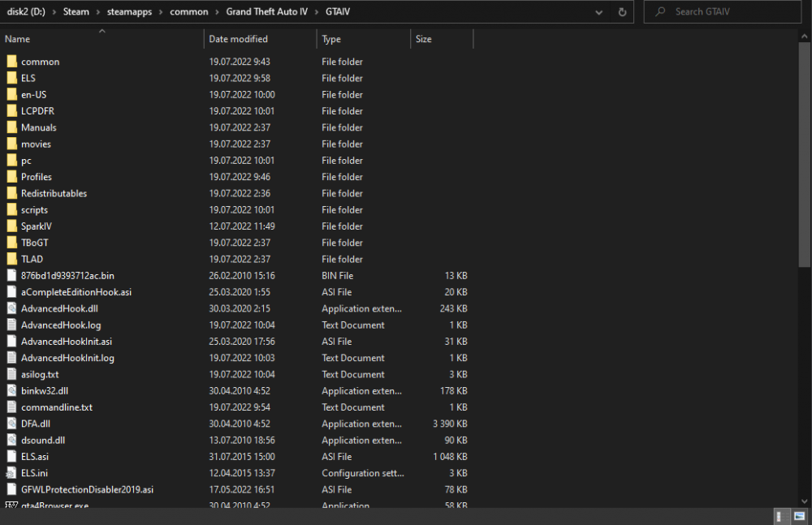
Task: Click the LCPDFR folder icon
Action: coord(12,111)
